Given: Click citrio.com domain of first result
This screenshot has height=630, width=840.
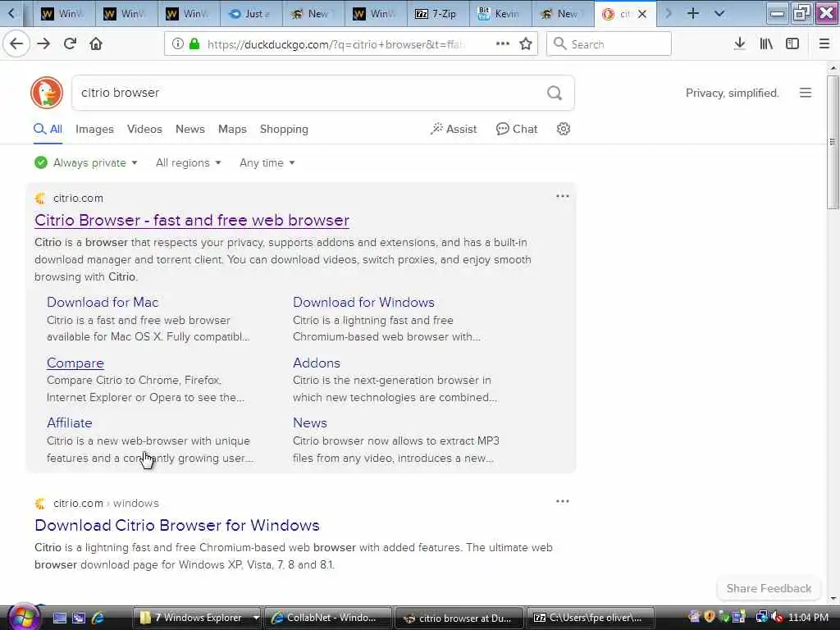Looking at the screenshot, I should coord(78,199).
